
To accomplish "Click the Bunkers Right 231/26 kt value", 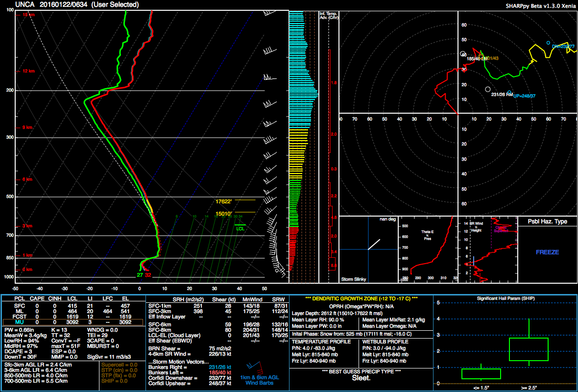I will point(220,367).
